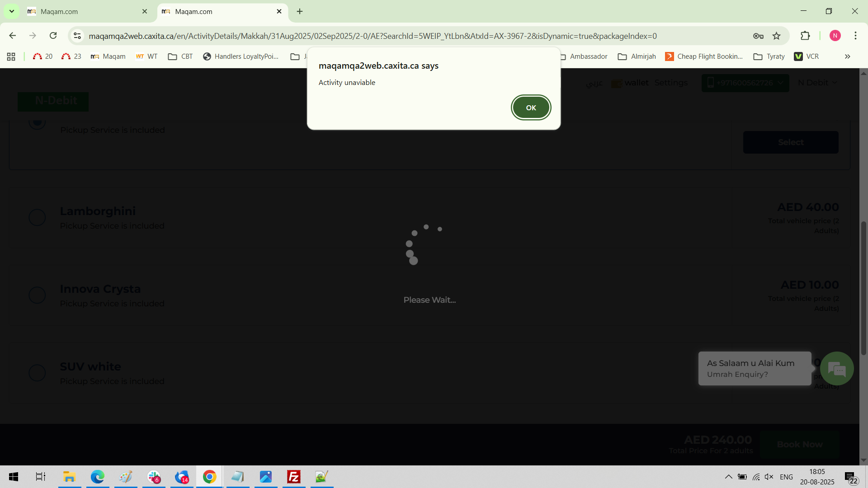868x488 pixels.
Task: Click OK in the alert dialog
Action: 531,108
